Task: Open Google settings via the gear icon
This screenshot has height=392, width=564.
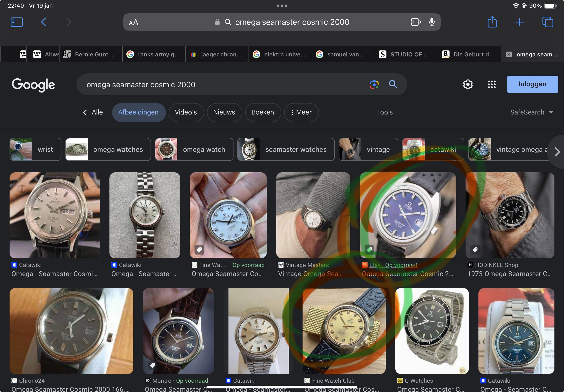Action: [x=468, y=84]
